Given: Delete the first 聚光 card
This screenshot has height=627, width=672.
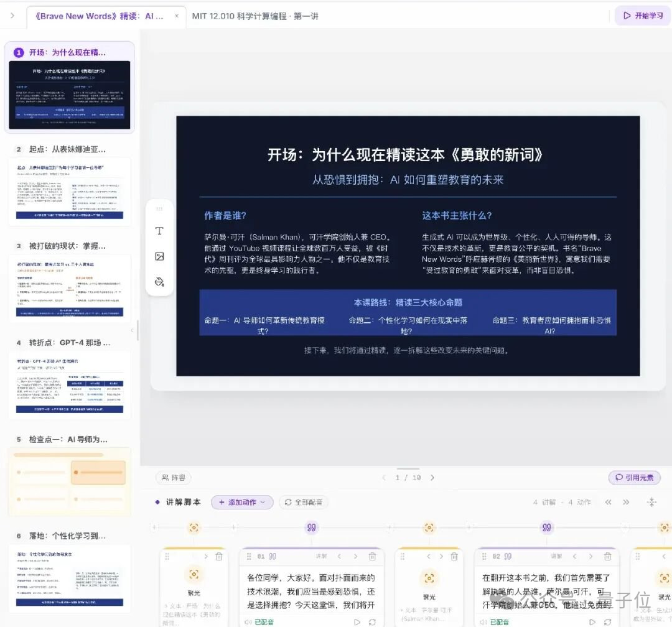Looking at the screenshot, I should [x=219, y=556].
